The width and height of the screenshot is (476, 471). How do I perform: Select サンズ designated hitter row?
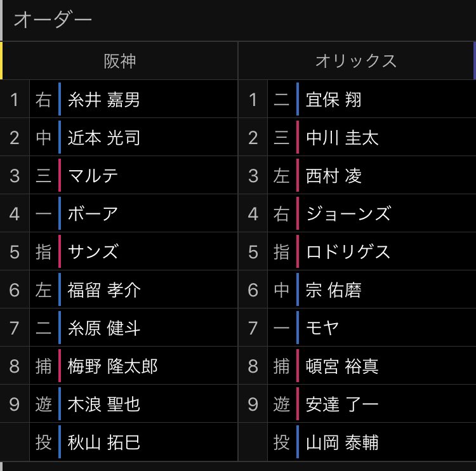[119, 251]
